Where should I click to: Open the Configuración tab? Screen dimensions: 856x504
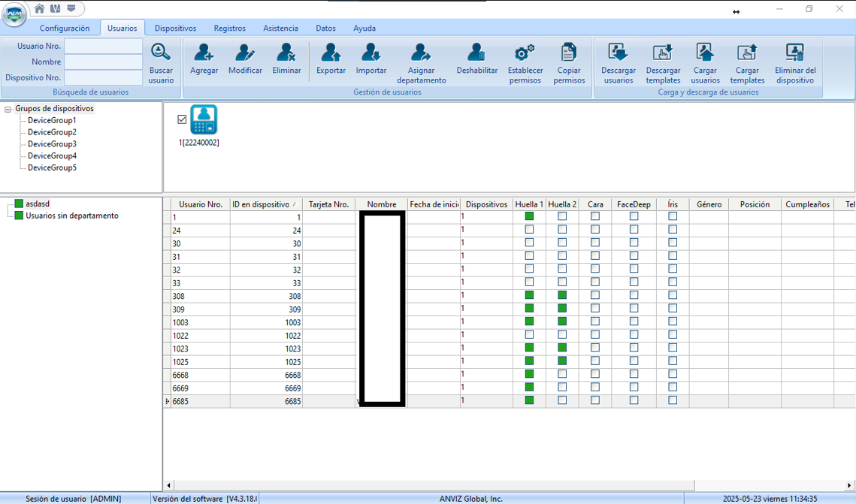point(65,28)
